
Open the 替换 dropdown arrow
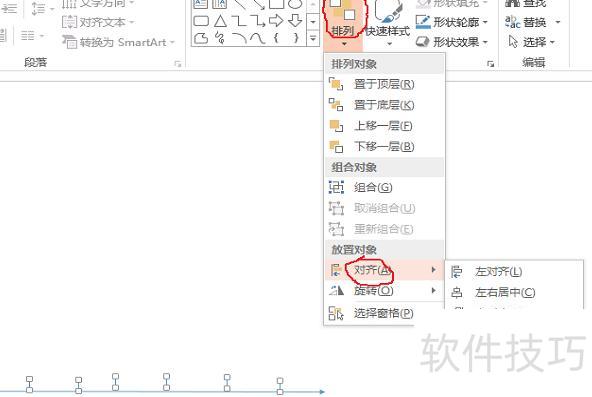(557, 22)
